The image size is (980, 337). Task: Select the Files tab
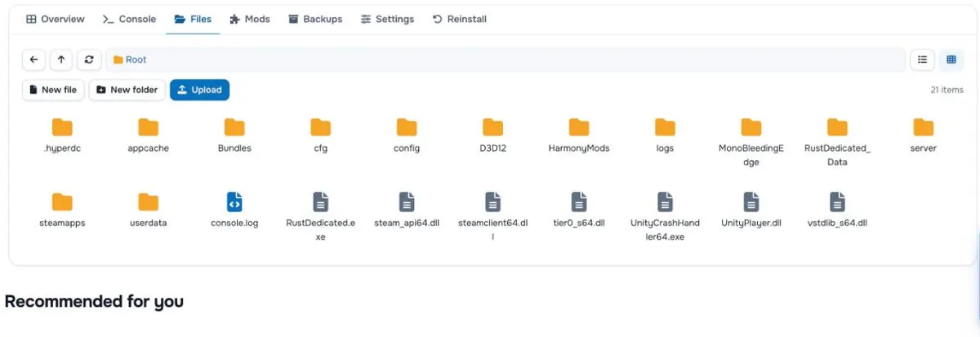[x=193, y=19]
